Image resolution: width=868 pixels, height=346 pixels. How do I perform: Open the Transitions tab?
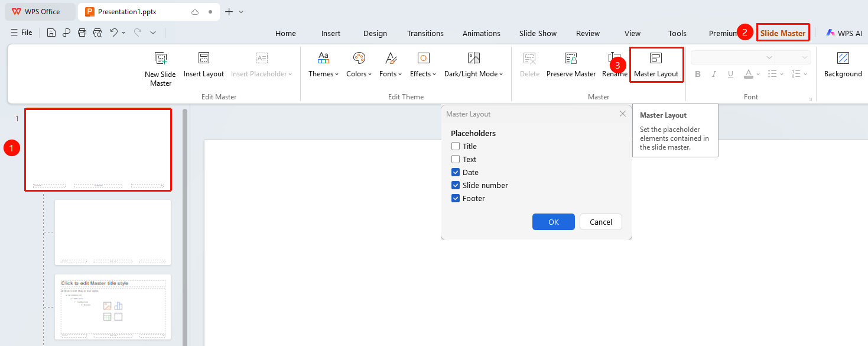pos(425,33)
